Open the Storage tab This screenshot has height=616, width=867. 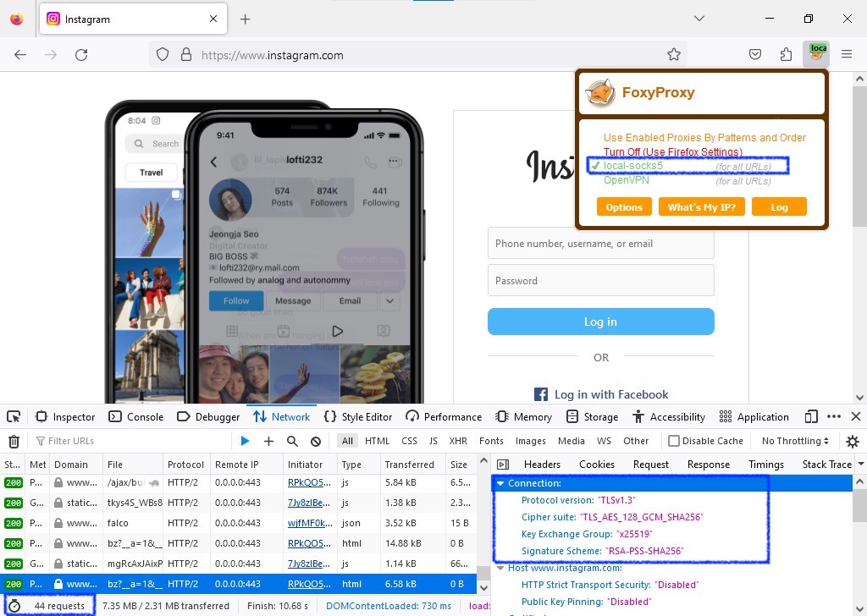592,416
